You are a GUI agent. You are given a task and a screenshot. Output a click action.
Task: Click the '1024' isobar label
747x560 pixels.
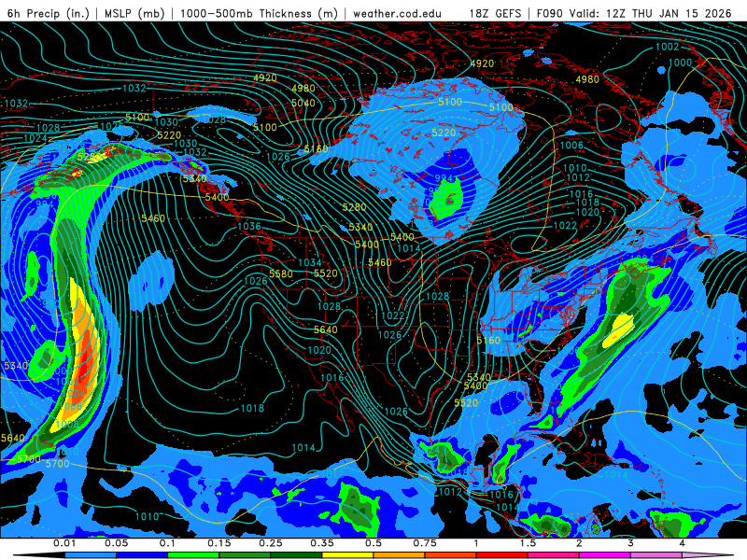35,138
